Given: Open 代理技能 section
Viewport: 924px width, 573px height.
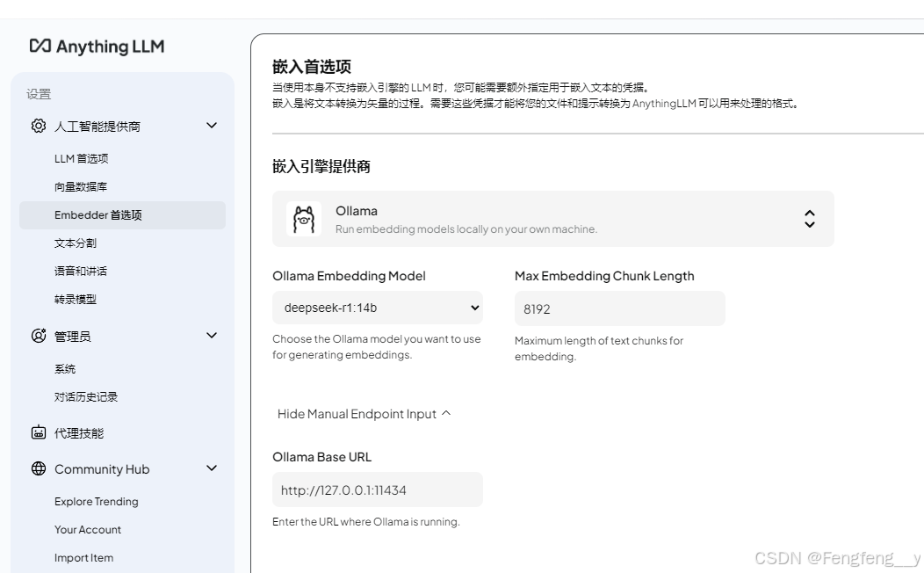Looking at the screenshot, I should click(x=79, y=433).
